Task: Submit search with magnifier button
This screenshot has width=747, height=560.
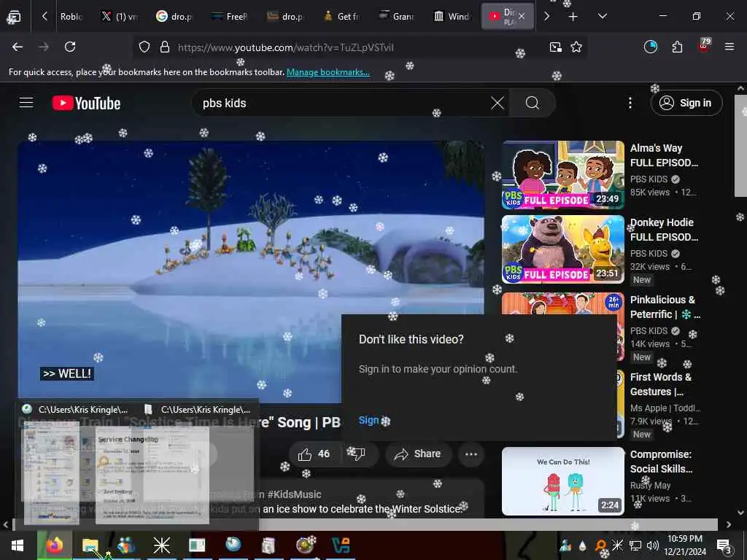Action: [532, 104]
